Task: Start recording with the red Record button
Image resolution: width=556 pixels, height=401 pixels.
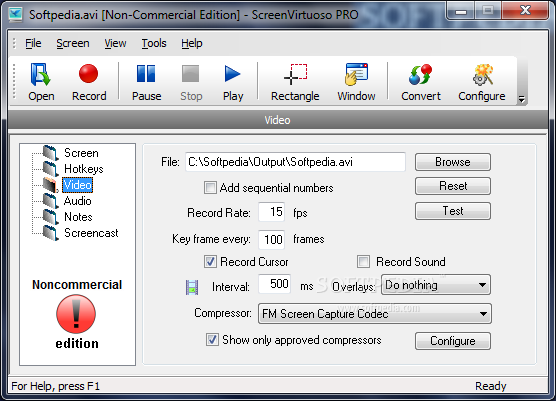Action: pyautogui.click(x=89, y=82)
